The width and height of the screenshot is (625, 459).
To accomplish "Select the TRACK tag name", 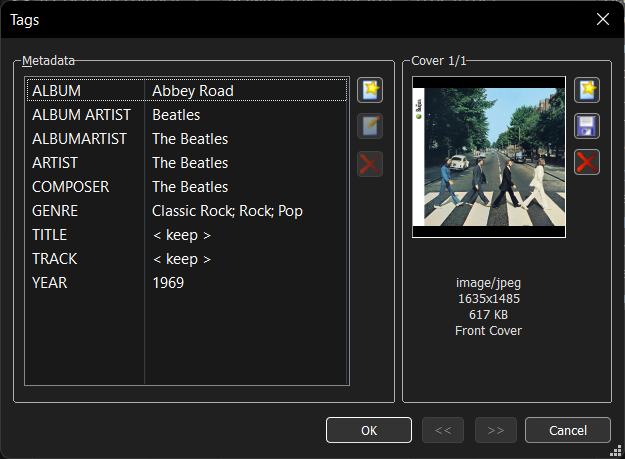I will coord(55,259).
